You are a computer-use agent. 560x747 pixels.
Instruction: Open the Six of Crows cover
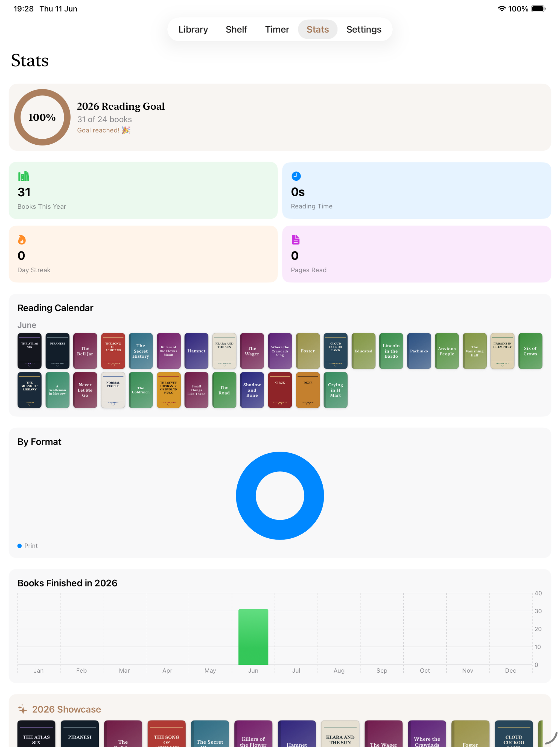[530, 351]
